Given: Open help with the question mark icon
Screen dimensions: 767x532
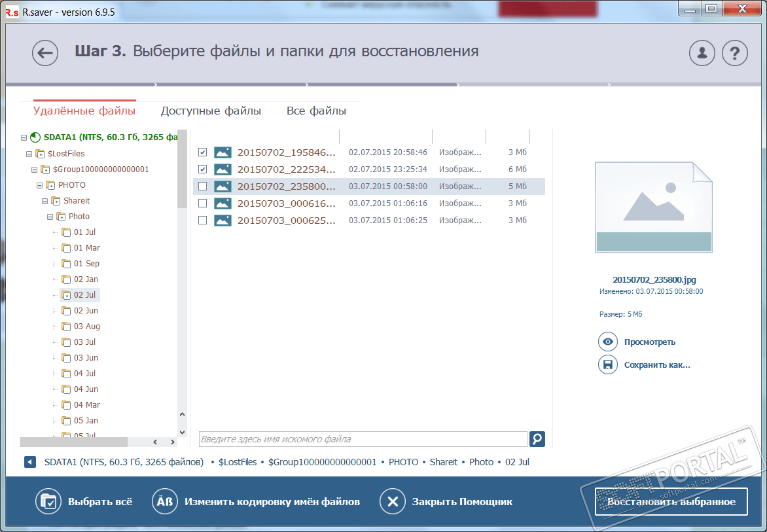Looking at the screenshot, I should click(x=734, y=53).
